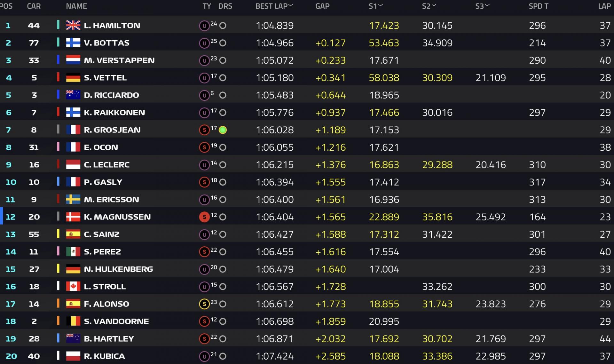The image size is (614, 364).
Task: Select driver name M. VERSTAPPEN
Action: tap(119, 60)
